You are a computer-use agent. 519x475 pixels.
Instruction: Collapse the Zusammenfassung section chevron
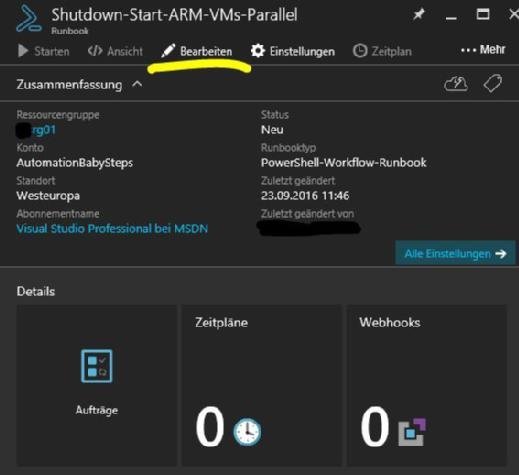pos(137,84)
